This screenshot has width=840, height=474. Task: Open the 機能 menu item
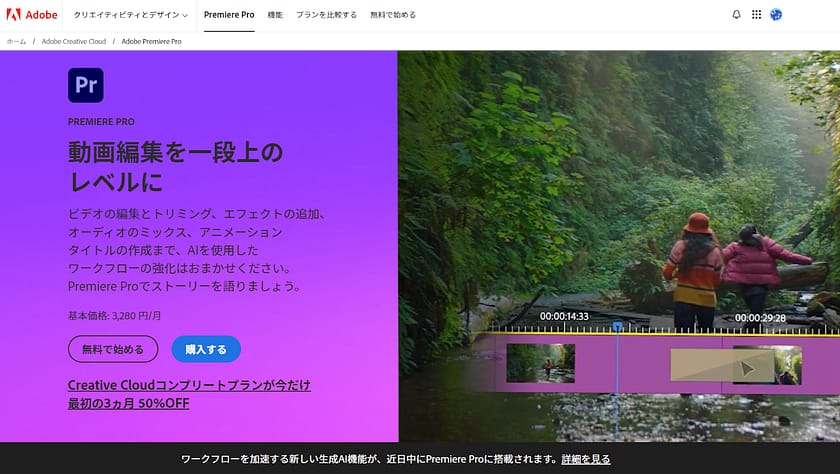coord(275,15)
